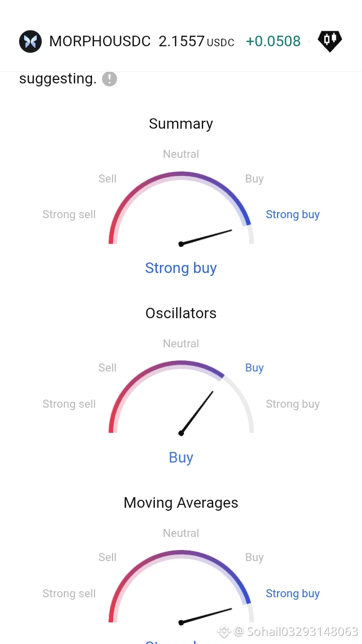Select the MORPHOUSDC symbol name
This screenshot has width=362, height=644.
click(100, 41)
